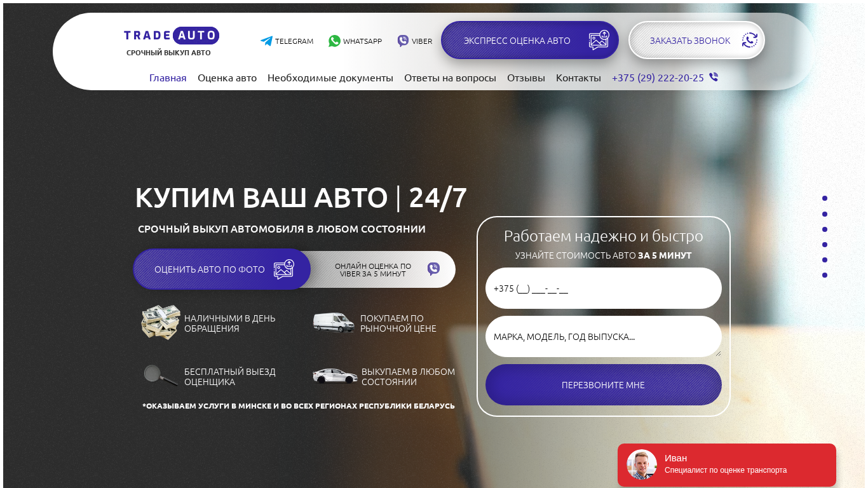Click Работаем надежно и быстро heading
The image size is (868, 488).
tap(604, 236)
